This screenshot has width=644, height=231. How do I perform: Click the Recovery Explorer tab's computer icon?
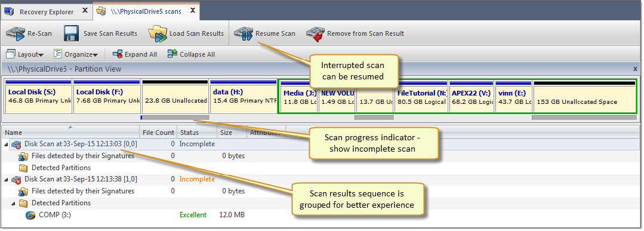pyautogui.click(x=10, y=11)
